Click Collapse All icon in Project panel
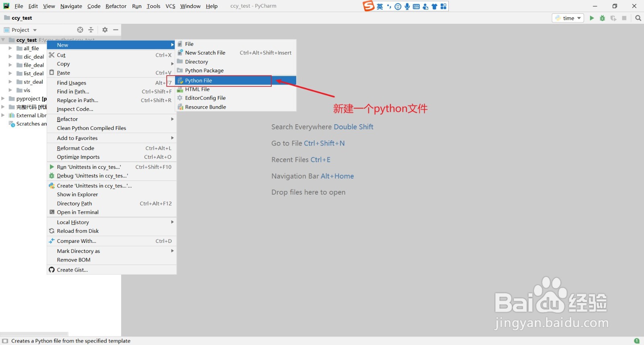 [x=91, y=30]
